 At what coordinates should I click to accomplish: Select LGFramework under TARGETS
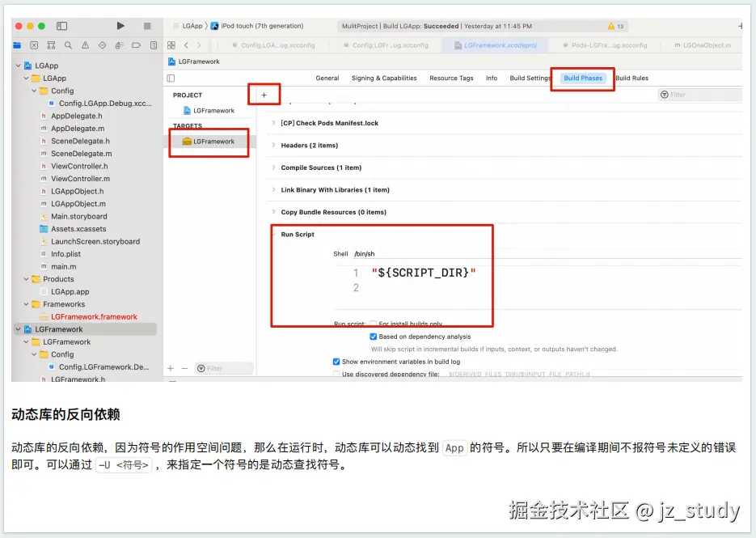[x=209, y=142]
